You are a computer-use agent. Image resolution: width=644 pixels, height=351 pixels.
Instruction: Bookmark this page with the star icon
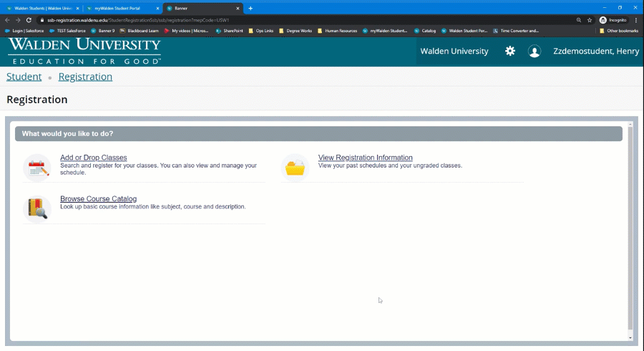[x=590, y=20]
